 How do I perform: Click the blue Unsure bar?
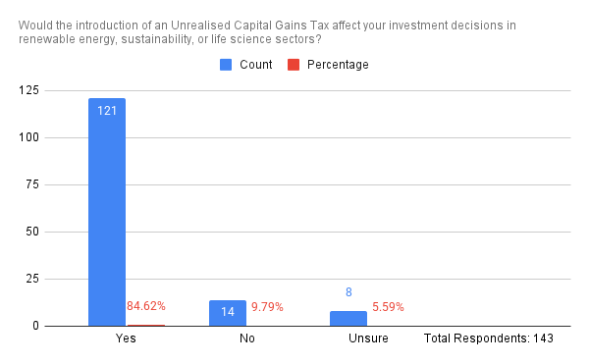(348, 319)
